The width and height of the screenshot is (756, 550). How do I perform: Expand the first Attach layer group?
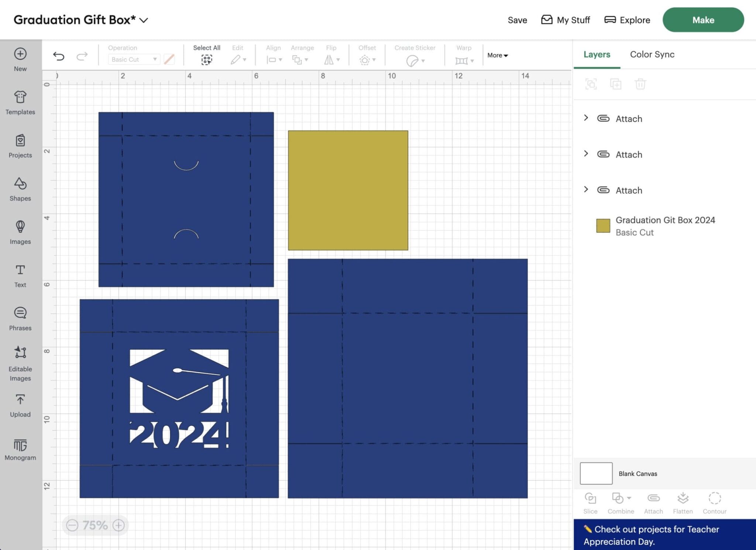pos(586,118)
